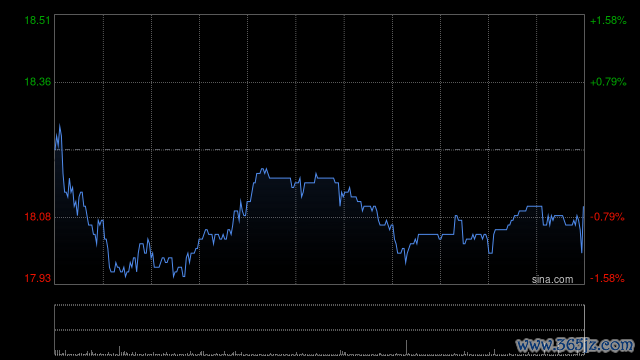
Task: Click the +1.58% percentage label
Action: click(608, 20)
